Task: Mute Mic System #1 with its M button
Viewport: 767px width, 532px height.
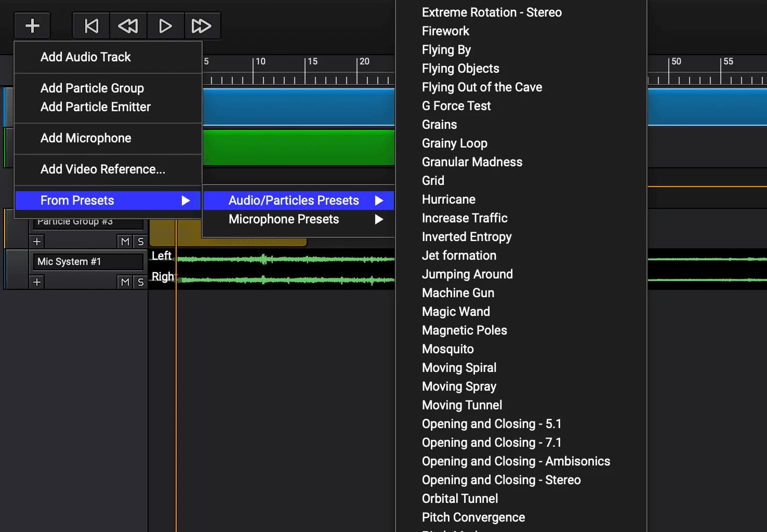Action: tap(124, 282)
